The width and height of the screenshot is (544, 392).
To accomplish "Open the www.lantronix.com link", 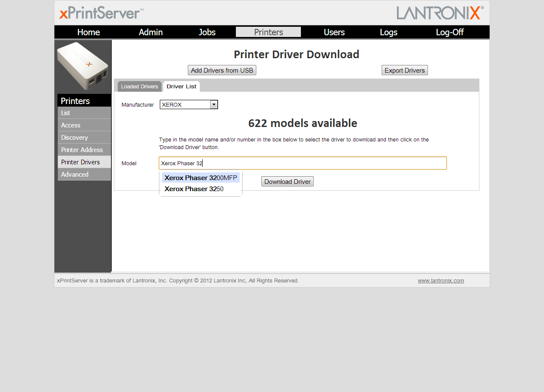I will (x=441, y=281).
